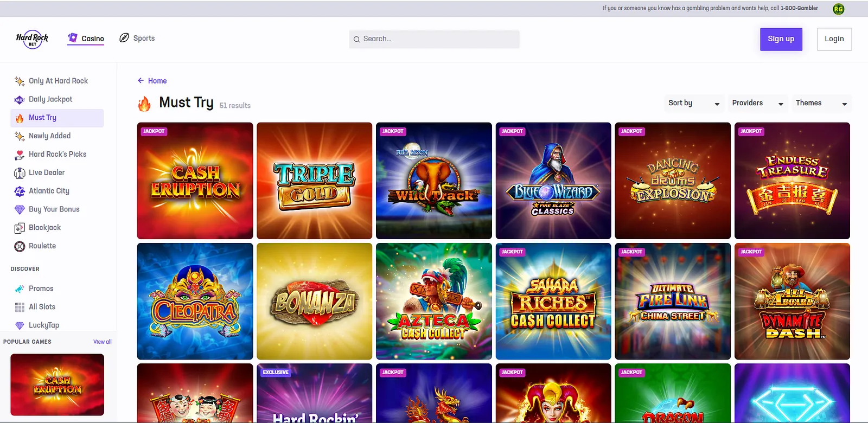The height and width of the screenshot is (423, 868).
Task: Click the Hard Rock's Picks heart icon
Action: (x=20, y=155)
